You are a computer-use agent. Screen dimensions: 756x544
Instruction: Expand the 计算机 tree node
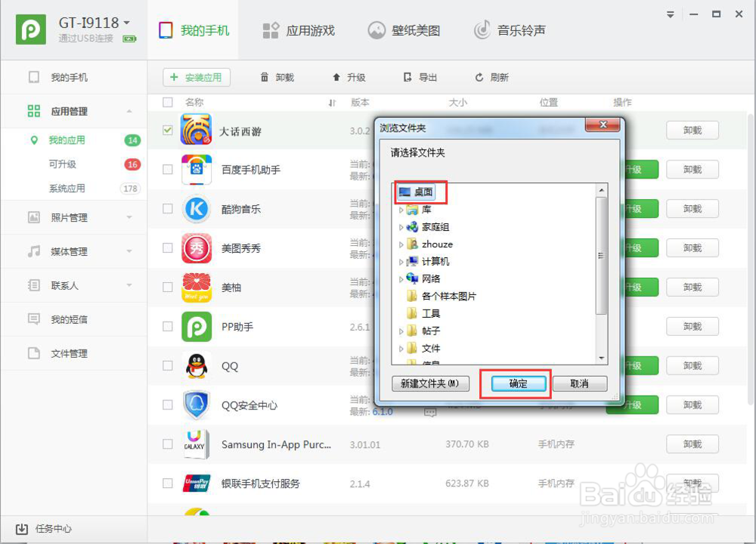(x=401, y=262)
